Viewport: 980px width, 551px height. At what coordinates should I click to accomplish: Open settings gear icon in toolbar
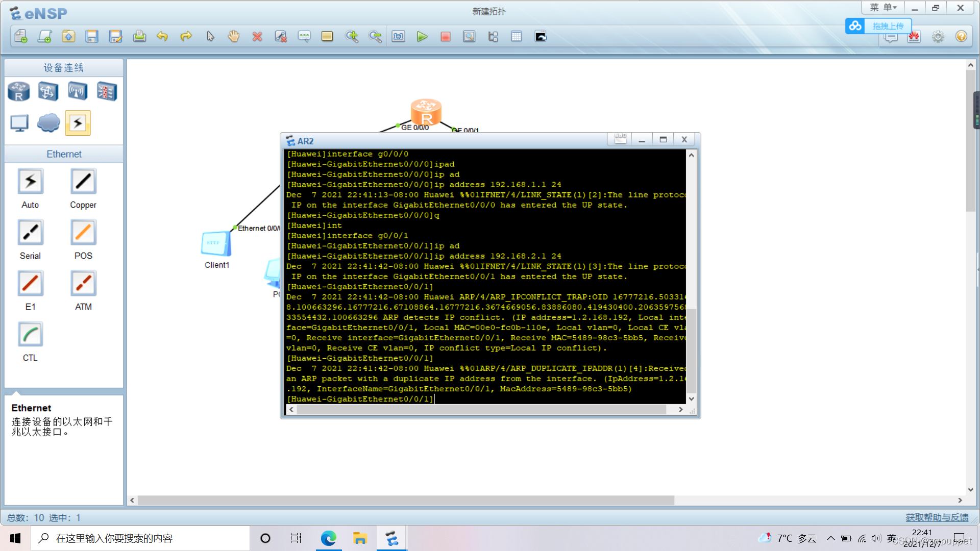tap(938, 37)
